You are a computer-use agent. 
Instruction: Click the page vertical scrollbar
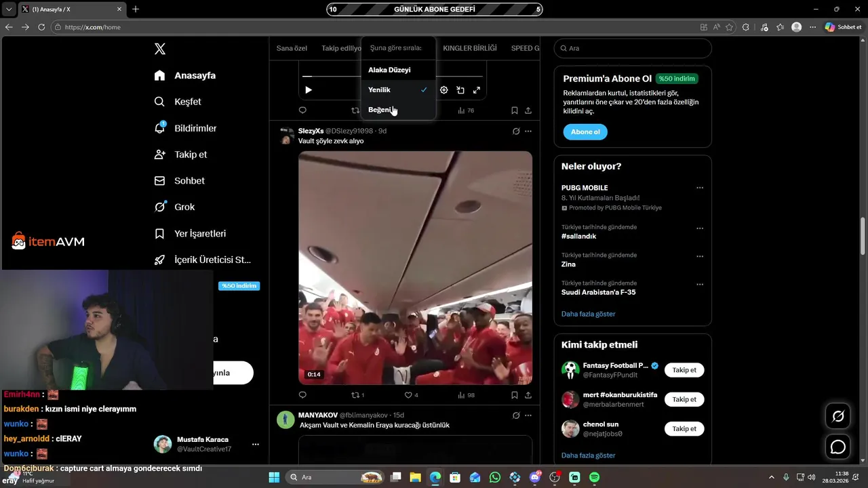863,236
